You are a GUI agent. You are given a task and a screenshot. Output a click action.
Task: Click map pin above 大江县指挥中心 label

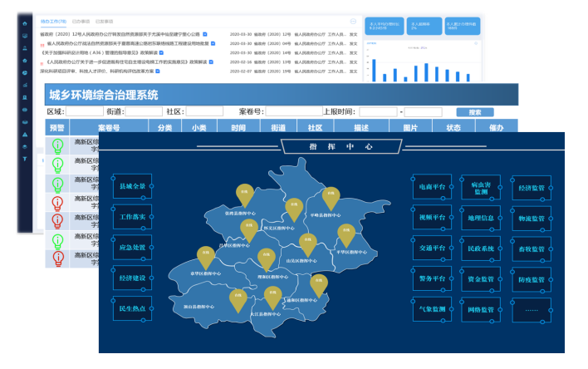pyautogui.click(x=273, y=298)
